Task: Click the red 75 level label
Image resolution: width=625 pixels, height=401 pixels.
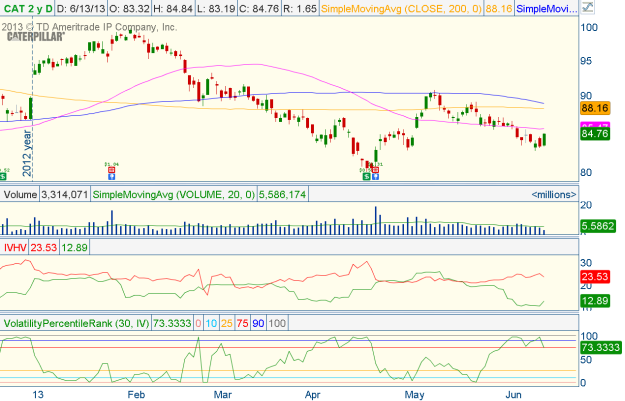Action: [242, 323]
